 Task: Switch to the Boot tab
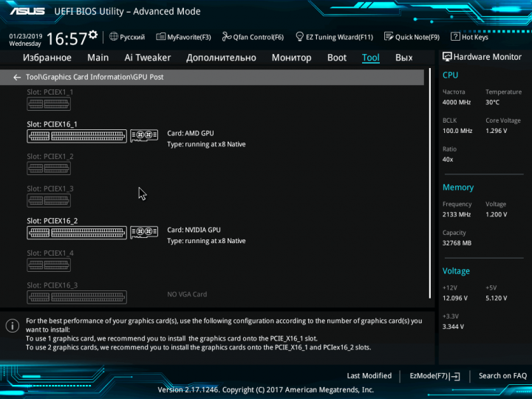pyautogui.click(x=337, y=58)
